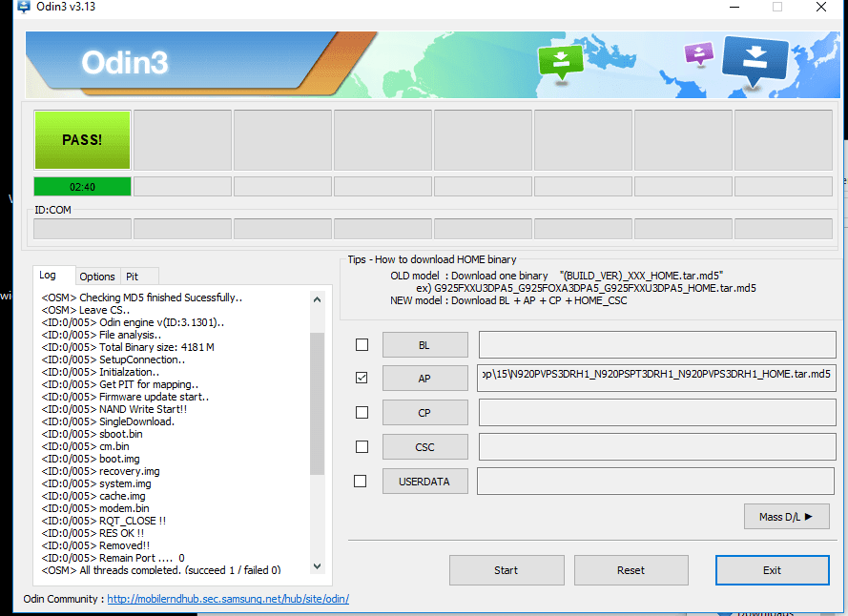848x616 pixels.
Task: Click the CP file path field
Action: (x=657, y=413)
